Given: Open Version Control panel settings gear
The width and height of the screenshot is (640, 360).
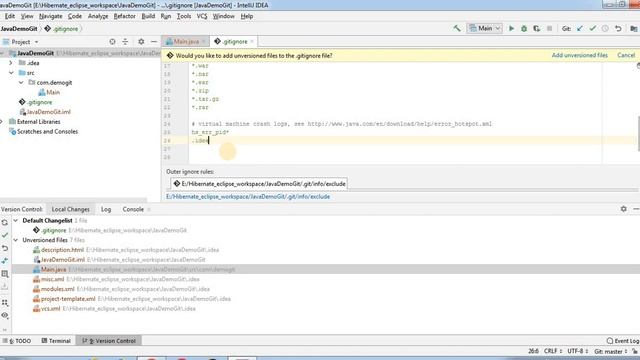Looking at the screenshot, I should coord(623,209).
